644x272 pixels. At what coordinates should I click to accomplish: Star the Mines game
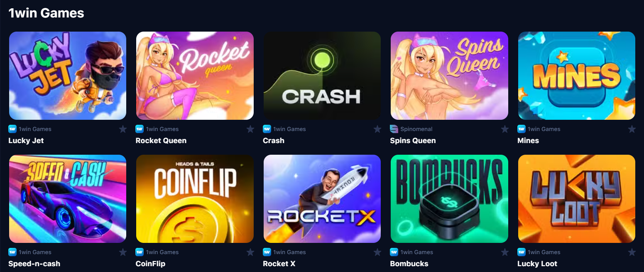point(632,129)
